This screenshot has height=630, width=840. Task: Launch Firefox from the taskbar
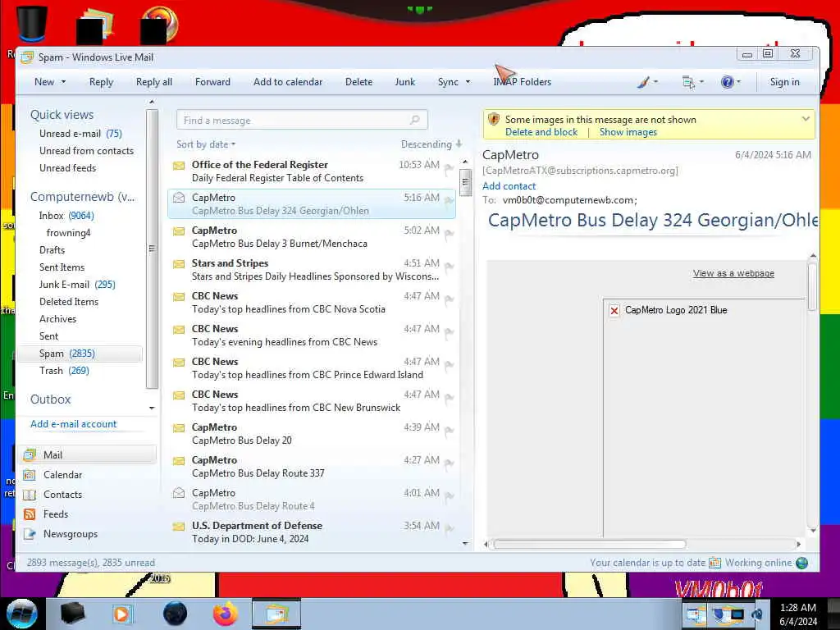click(226, 614)
